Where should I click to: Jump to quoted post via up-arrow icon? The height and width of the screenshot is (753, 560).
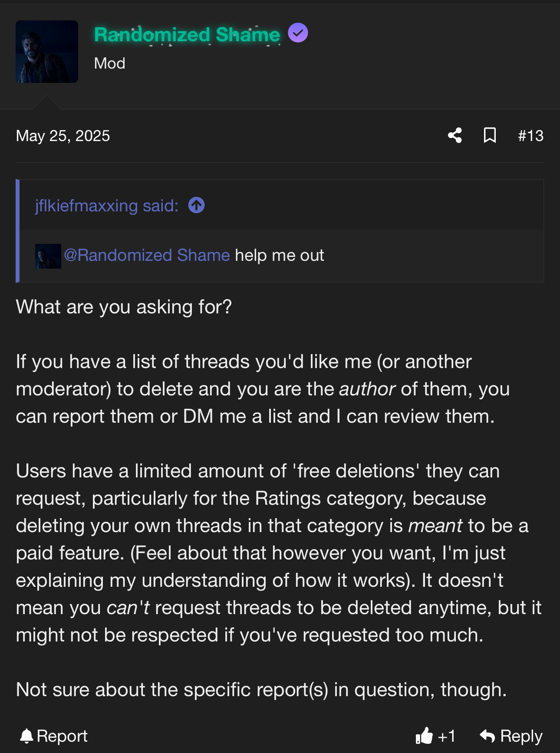pos(196,205)
